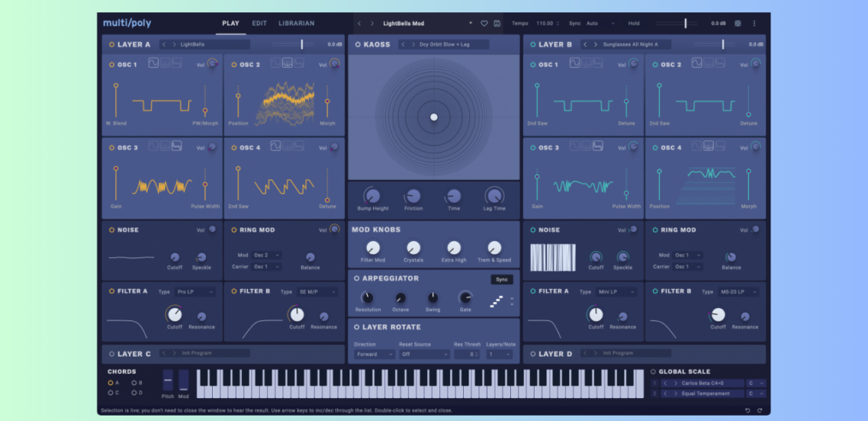868x421 pixels.
Task: Open the LIBRARIAN tab
Action: point(296,23)
